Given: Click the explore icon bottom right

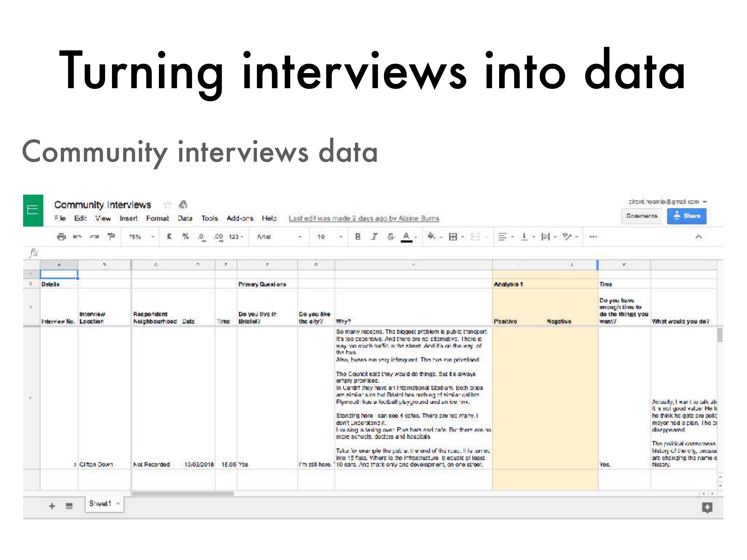Looking at the screenshot, I should click(707, 507).
